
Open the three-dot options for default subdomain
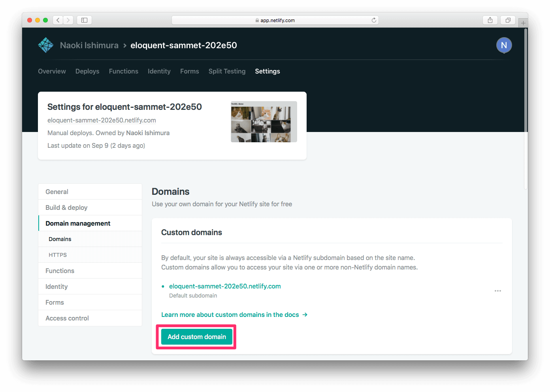[498, 291]
